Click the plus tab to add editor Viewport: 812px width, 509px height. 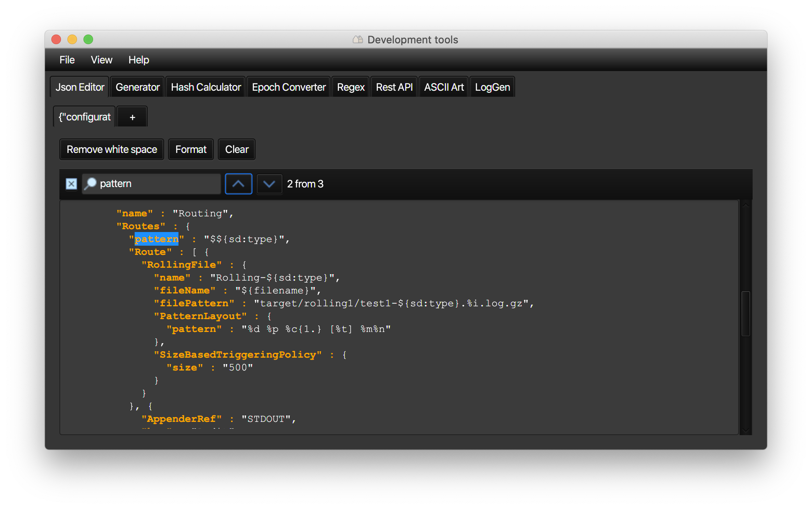(132, 117)
